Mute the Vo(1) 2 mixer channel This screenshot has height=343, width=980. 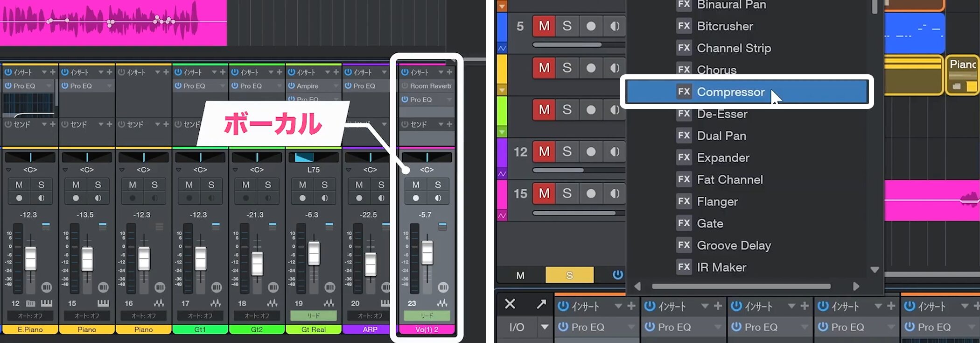point(416,185)
